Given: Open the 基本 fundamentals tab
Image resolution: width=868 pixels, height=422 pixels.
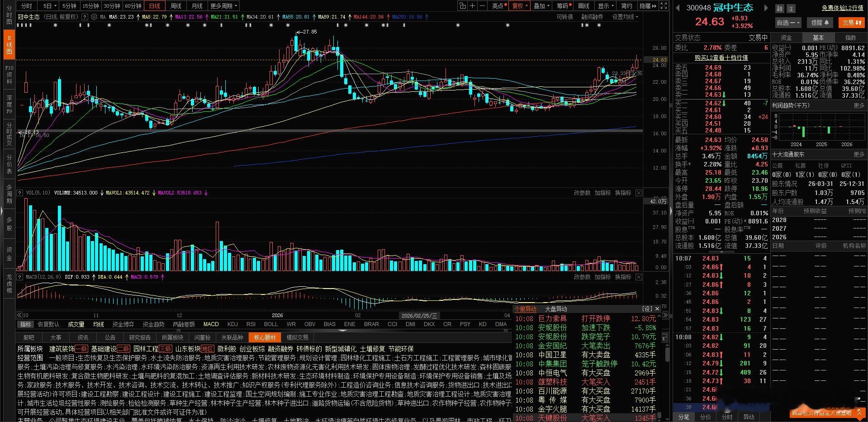Looking at the screenshot, I should tap(818, 38).
